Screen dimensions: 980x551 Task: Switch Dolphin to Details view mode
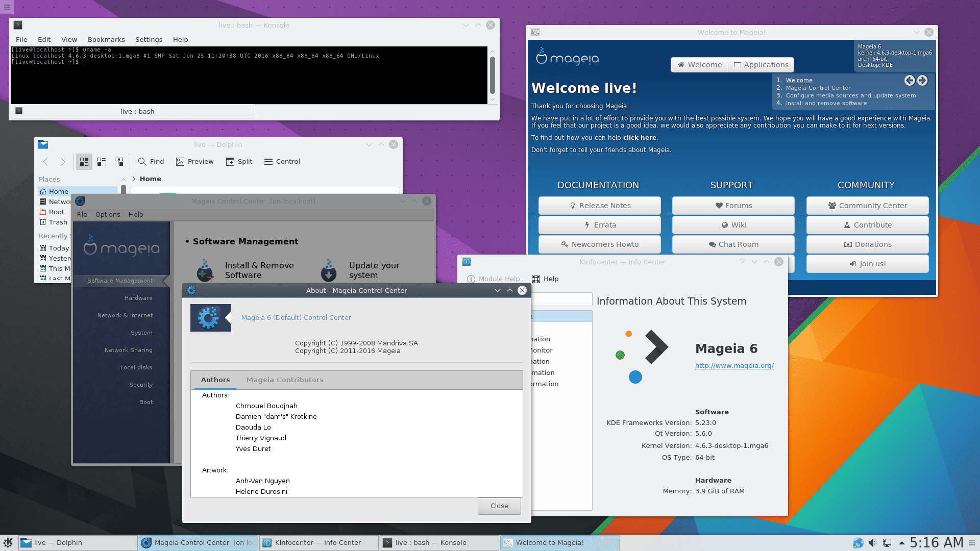point(119,162)
